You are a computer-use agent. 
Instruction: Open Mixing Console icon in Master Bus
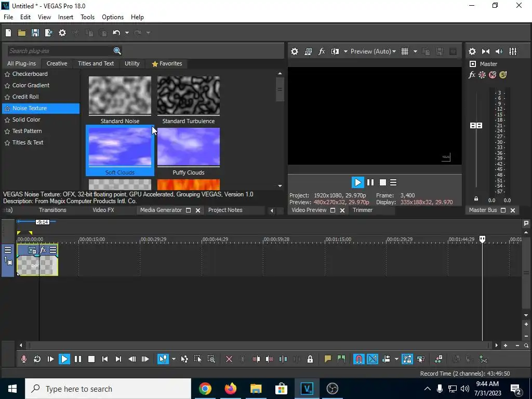513,51
